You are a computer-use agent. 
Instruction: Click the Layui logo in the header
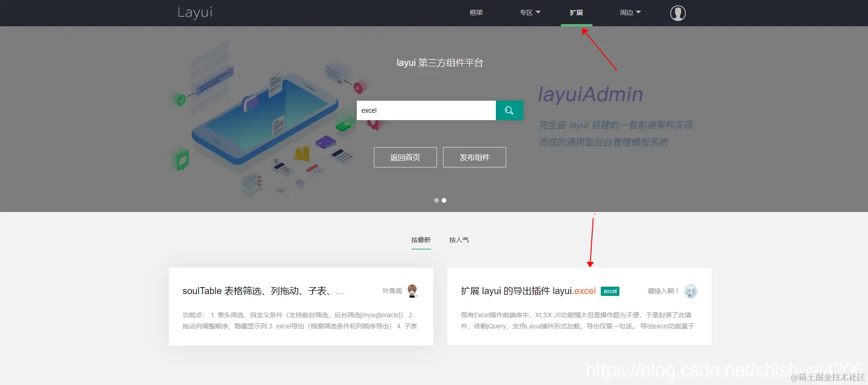pos(195,13)
